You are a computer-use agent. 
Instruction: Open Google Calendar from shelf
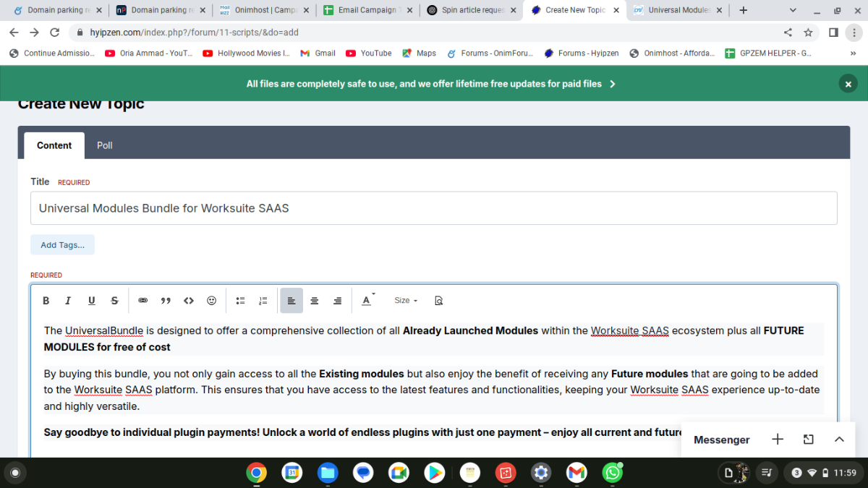point(292,473)
